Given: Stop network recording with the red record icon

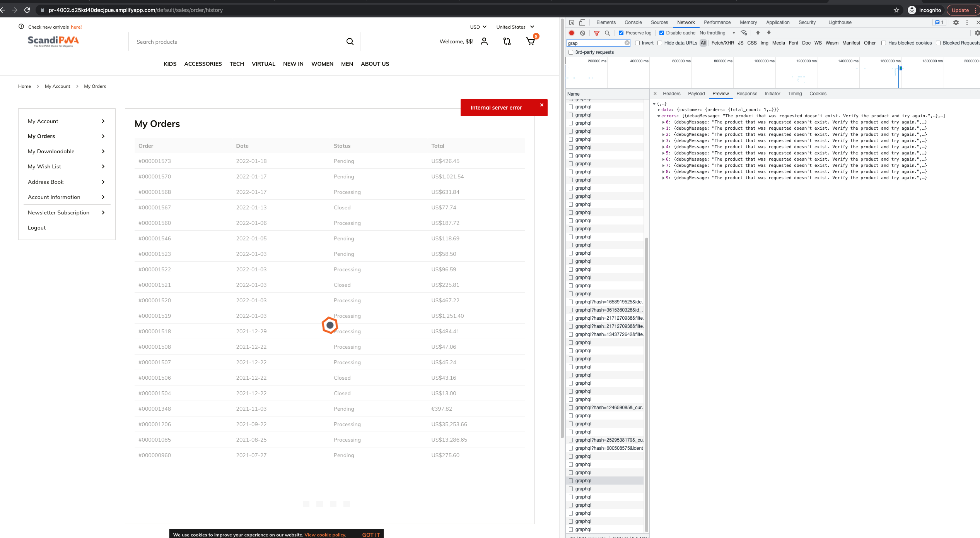Looking at the screenshot, I should (x=572, y=33).
